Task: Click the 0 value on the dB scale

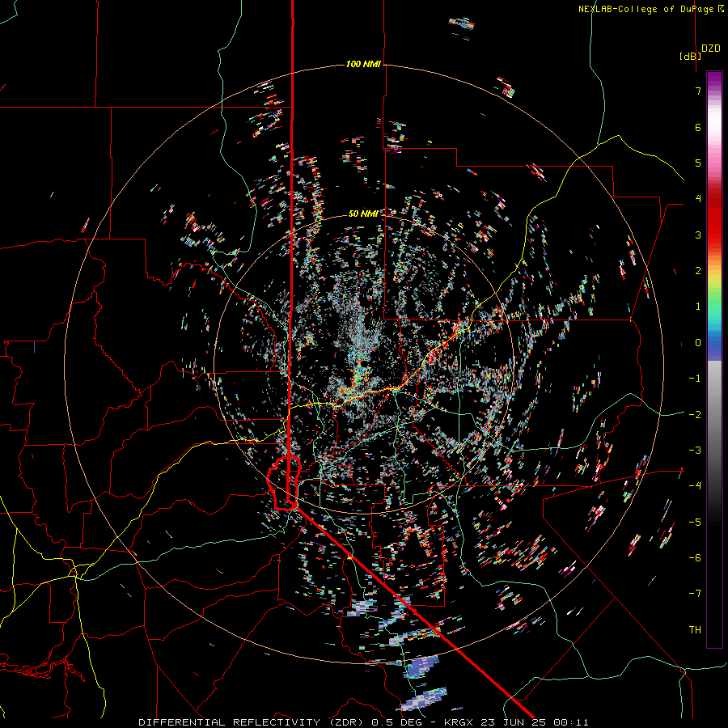Action: (698, 343)
